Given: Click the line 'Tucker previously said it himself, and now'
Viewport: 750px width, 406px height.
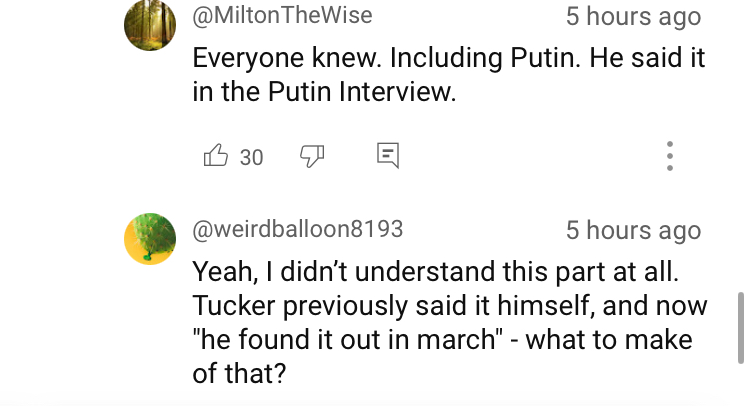Looking at the screenshot, I should tap(449, 305).
